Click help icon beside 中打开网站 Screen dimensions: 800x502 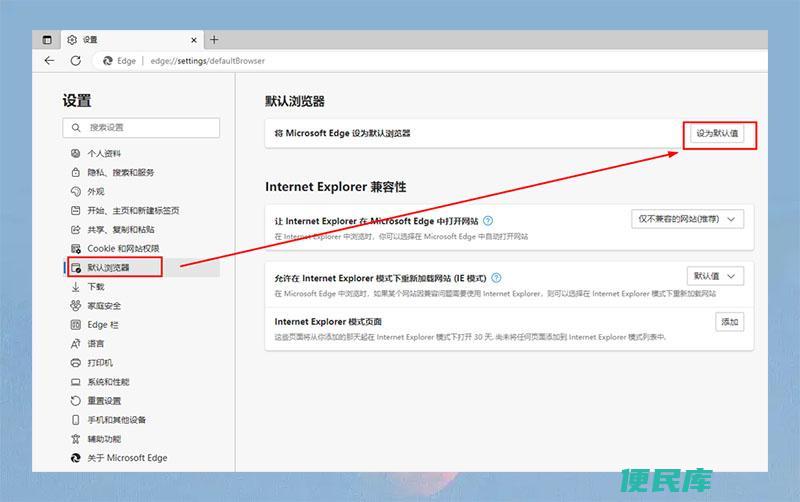488,221
